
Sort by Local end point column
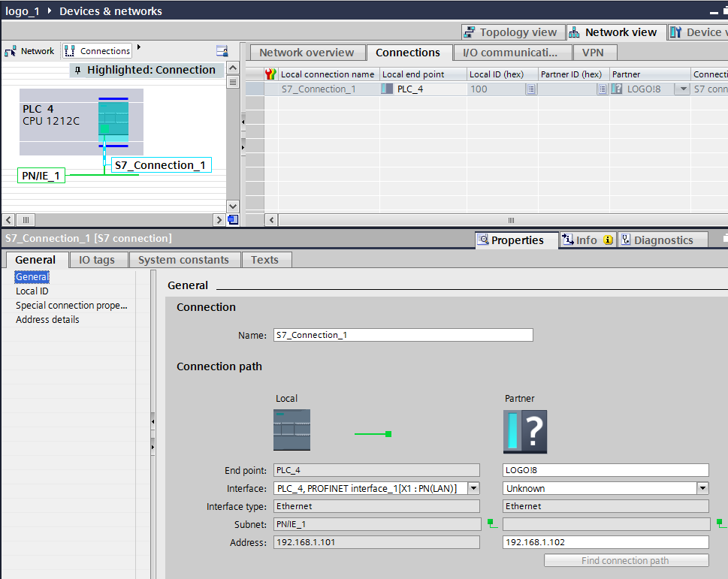423,74
